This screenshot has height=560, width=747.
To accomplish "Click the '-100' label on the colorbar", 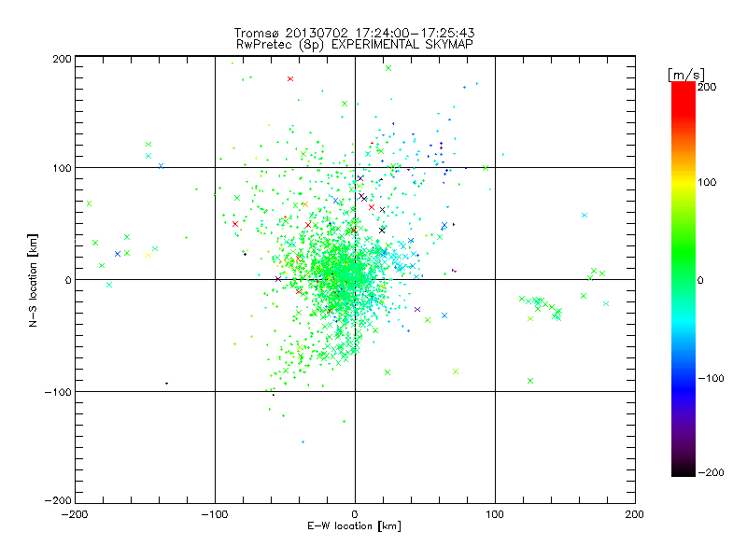I will click(711, 378).
